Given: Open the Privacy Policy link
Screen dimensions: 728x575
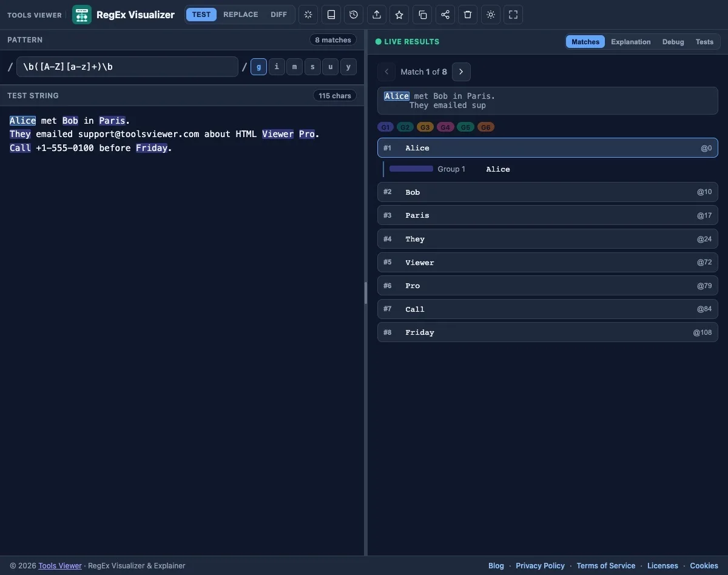Looking at the screenshot, I should [540, 566].
